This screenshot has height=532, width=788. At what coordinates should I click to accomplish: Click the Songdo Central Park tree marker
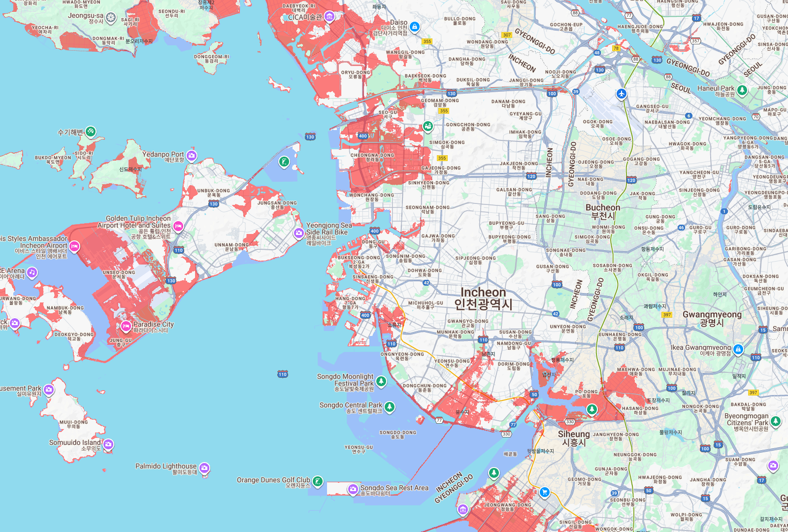coord(390,406)
